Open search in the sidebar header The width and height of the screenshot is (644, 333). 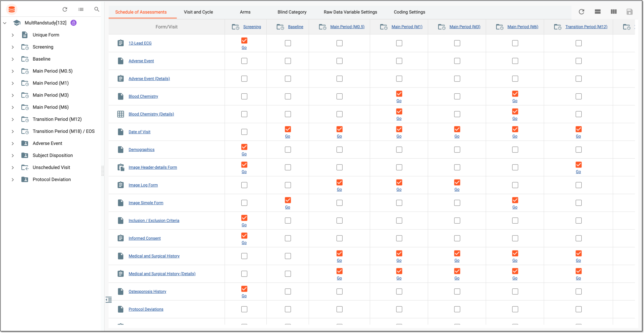[x=97, y=9]
